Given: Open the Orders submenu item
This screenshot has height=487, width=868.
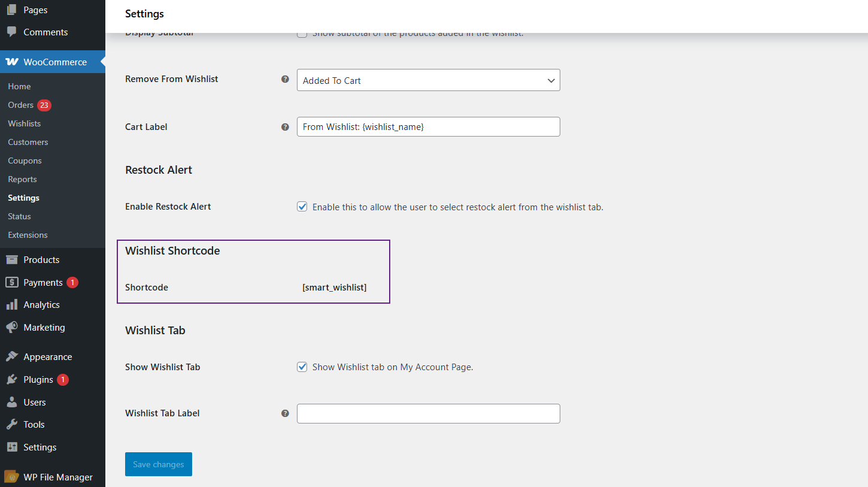Looking at the screenshot, I should click(x=21, y=105).
